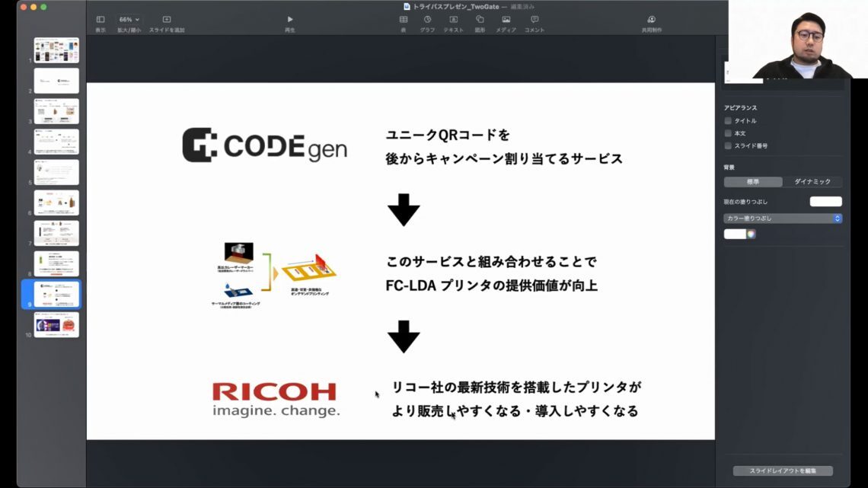Click the スライドレイアウトを編集 button
The width and height of the screenshot is (868, 488).
click(782, 471)
